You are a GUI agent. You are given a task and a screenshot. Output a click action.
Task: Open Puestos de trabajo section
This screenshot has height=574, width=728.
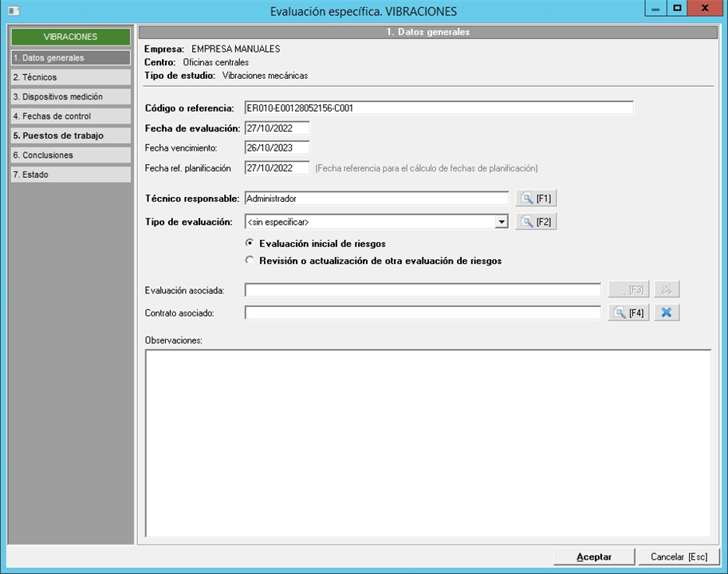coord(70,136)
